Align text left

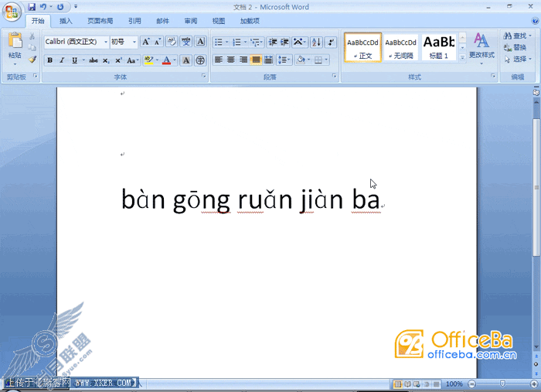[219, 60]
